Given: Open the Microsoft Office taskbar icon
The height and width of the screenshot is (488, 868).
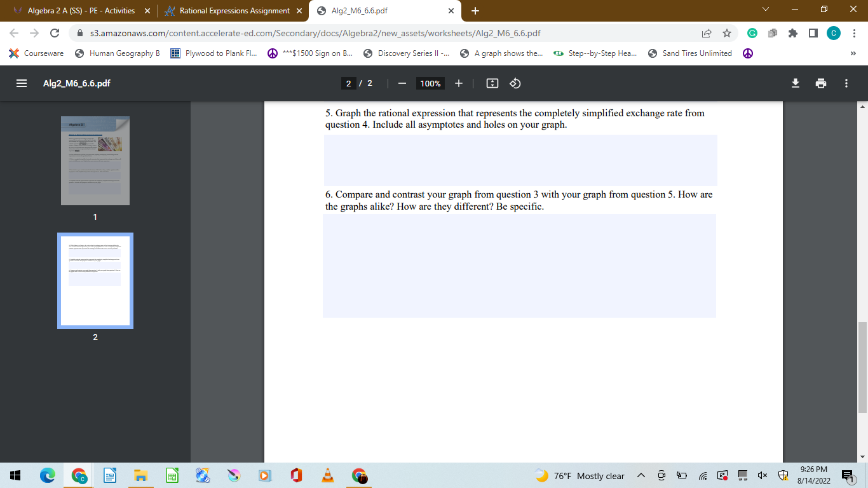Looking at the screenshot, I should [x=295, y=475].
